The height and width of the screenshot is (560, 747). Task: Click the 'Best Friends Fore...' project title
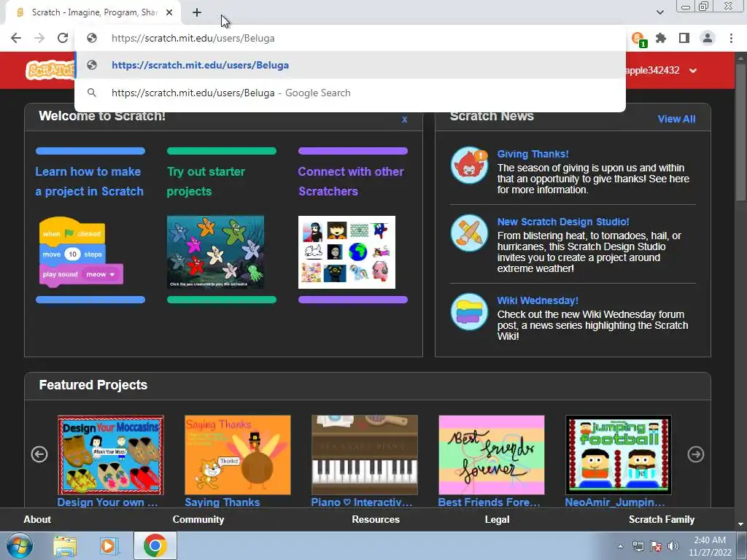pyautogui.click(x=489, y=502)
